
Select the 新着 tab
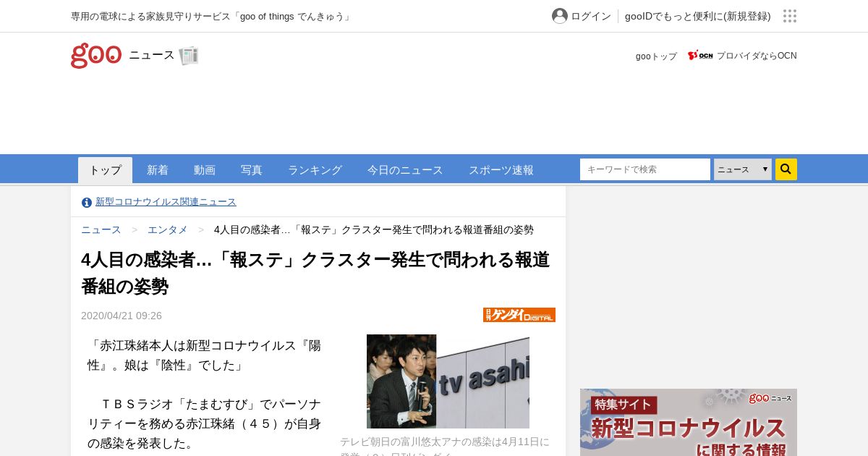(158, 170)
